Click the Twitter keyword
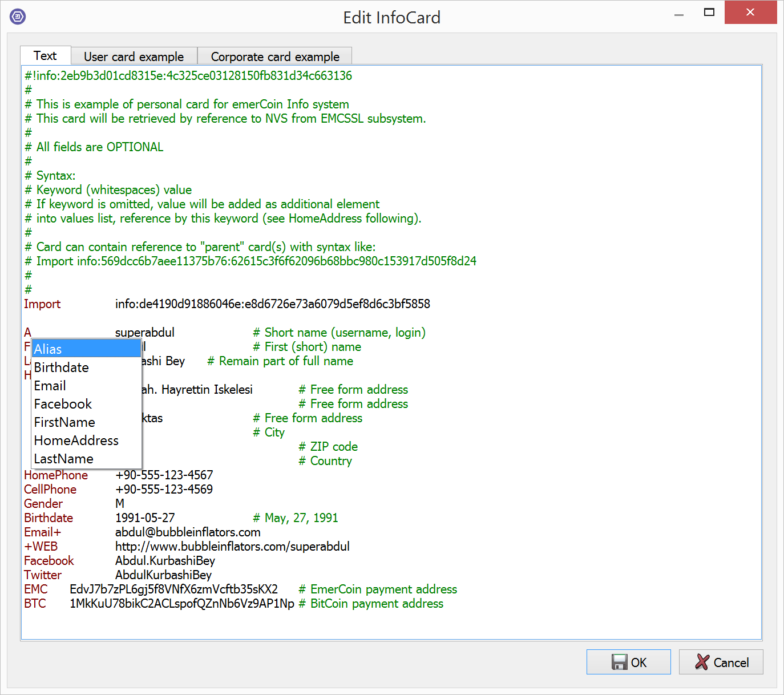The image size is (784, 695). [43, 575]
